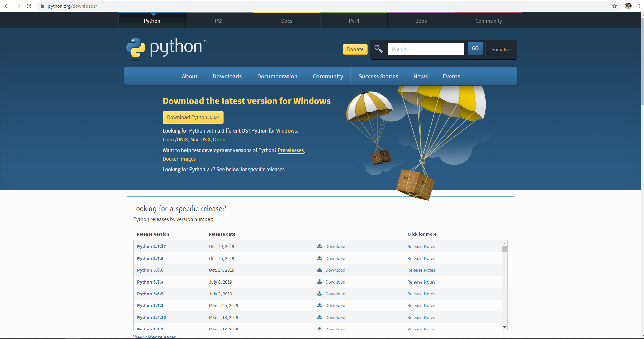Image resolution: width=644 pixels, height=339 pixels.
Task: Click Download Python 3.8.0 button
Action: 193,117
